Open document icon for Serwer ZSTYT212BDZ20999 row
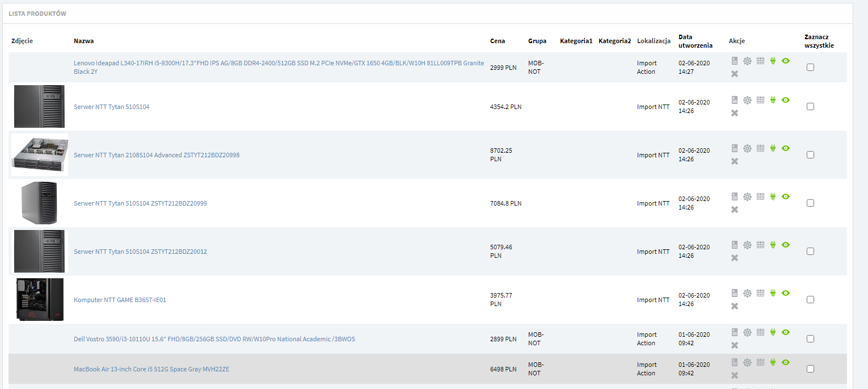 click(735, 196)
